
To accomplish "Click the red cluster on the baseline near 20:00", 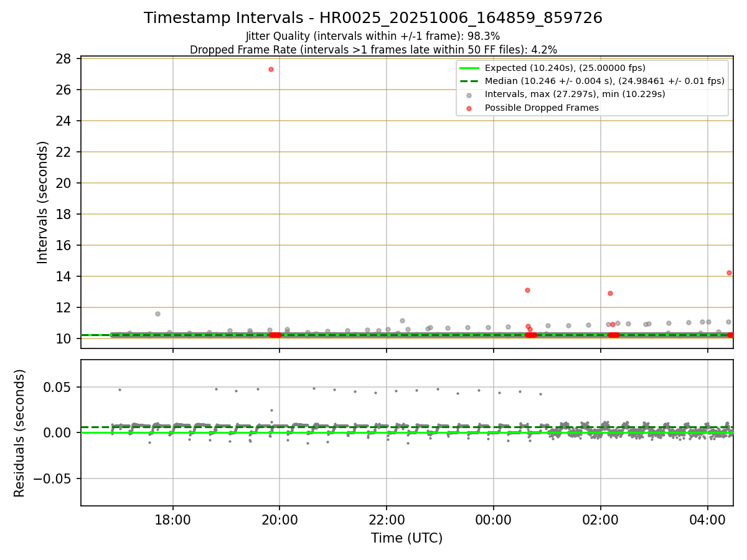I will [275, 335].
